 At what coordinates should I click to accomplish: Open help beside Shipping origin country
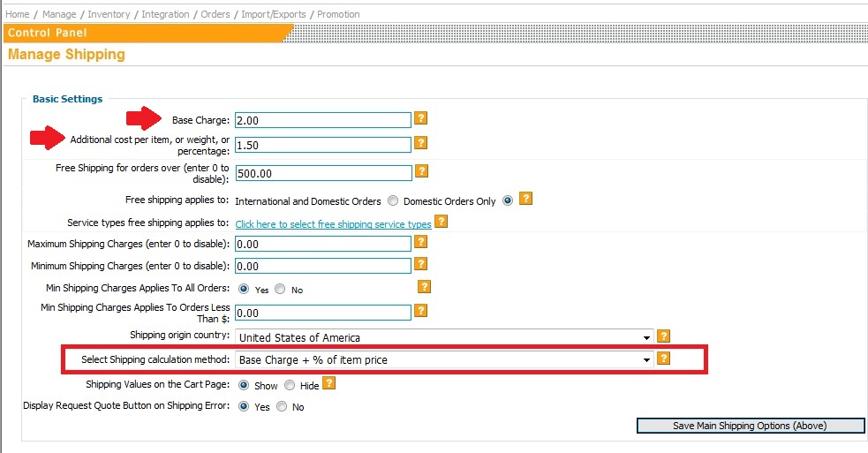(x=664, y=336)
